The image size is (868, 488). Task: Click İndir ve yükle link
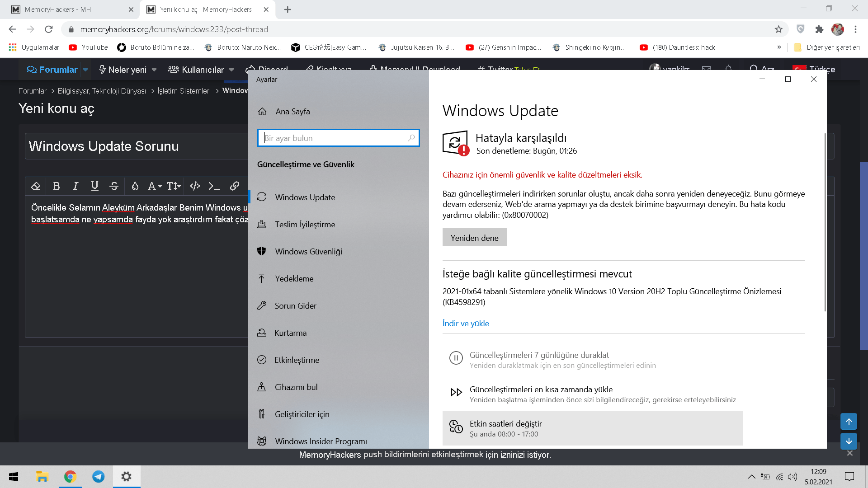click(466, 323)
